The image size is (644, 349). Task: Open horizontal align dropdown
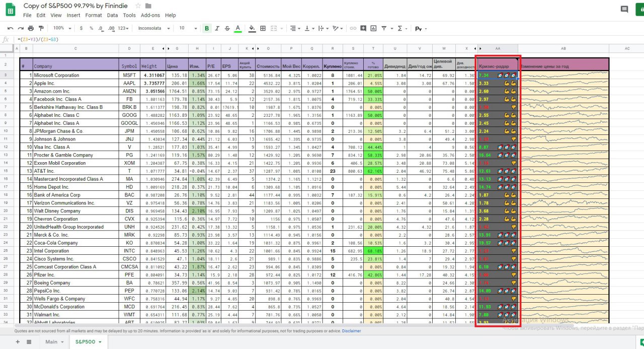pos(296,28)
